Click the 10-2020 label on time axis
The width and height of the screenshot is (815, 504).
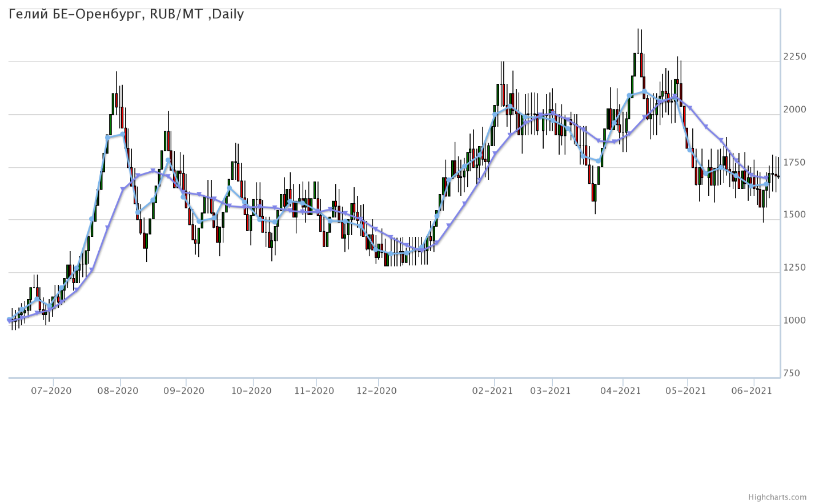(x=251, y=391)
